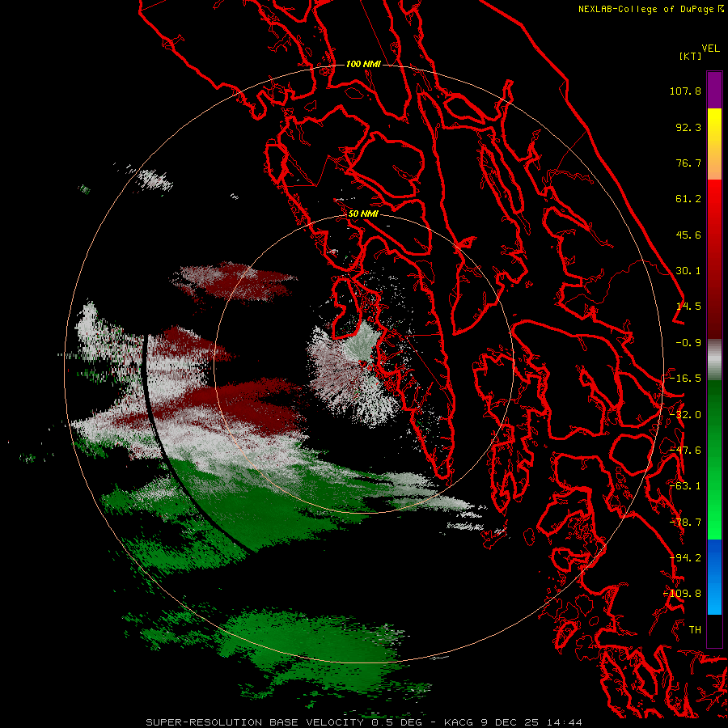Select the -109.8 velocity scale label

(x=682, y=594)
